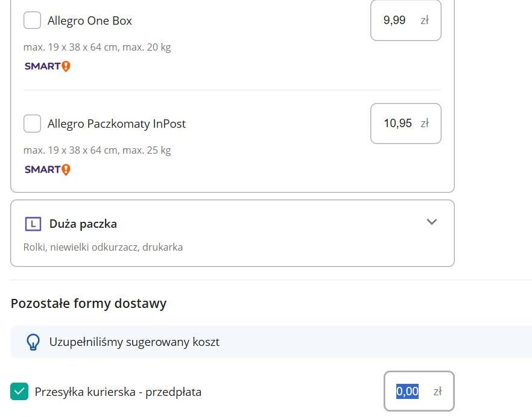Viewport: 532px width, 417px height.
Task: Expand the Duża paczka section chevron
Action: tap(431, 222)
